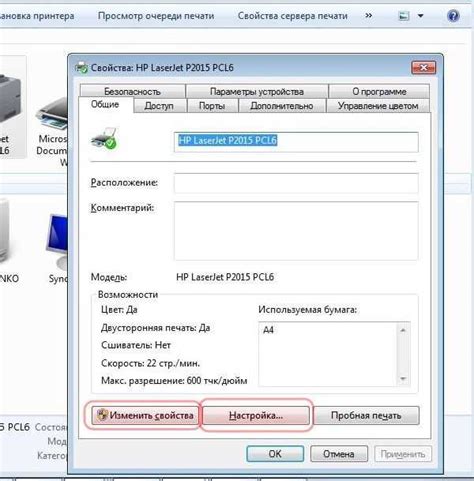Switch to the О программе tab
This screenshot has width=474, height=481.
[x=379, y=91]
